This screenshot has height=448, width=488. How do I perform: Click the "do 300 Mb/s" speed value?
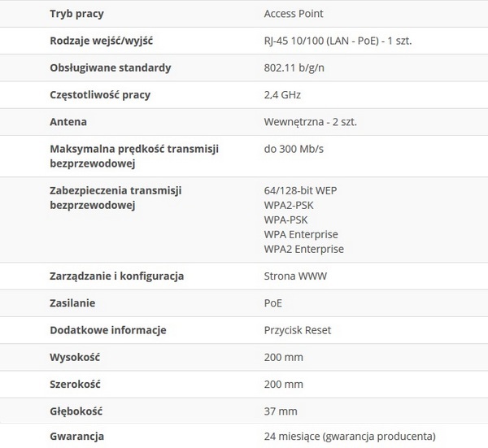tap(294, 149)
